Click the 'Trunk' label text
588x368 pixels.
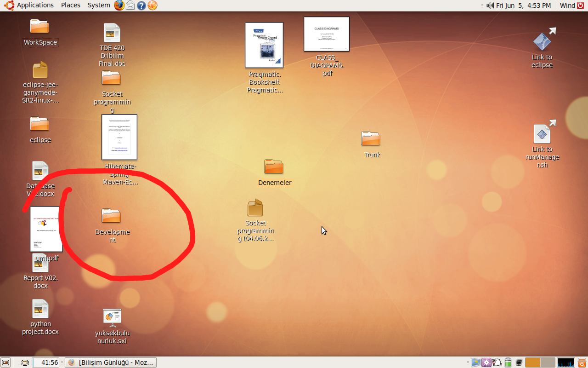coord(372,155)
